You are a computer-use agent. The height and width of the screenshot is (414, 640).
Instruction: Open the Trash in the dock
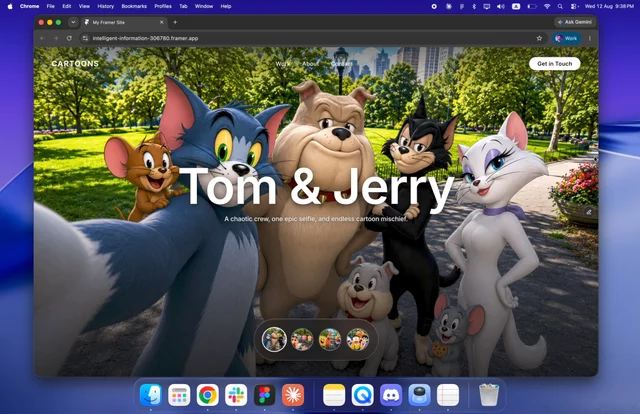[x=489, y=395]
